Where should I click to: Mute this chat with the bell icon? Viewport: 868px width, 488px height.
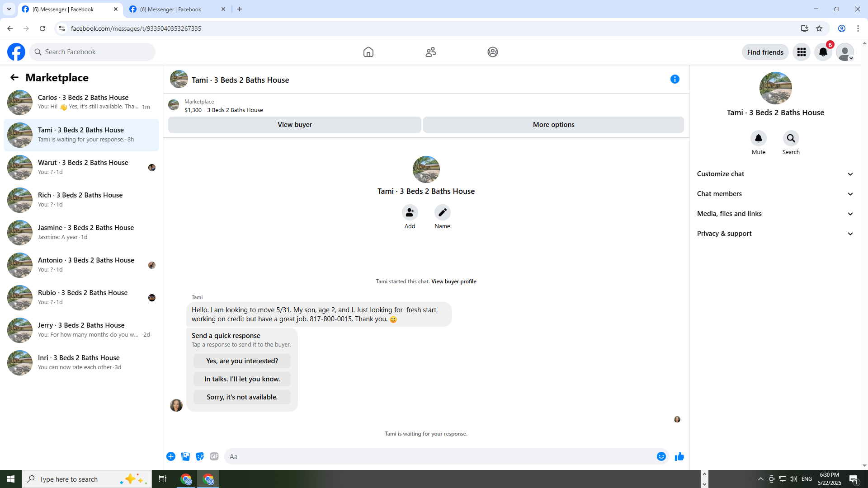click(x=759, y=138)
